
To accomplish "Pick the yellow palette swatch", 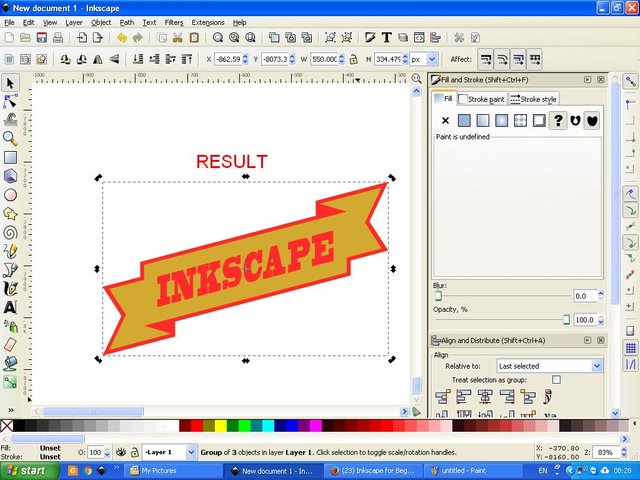I will point(221,426).
